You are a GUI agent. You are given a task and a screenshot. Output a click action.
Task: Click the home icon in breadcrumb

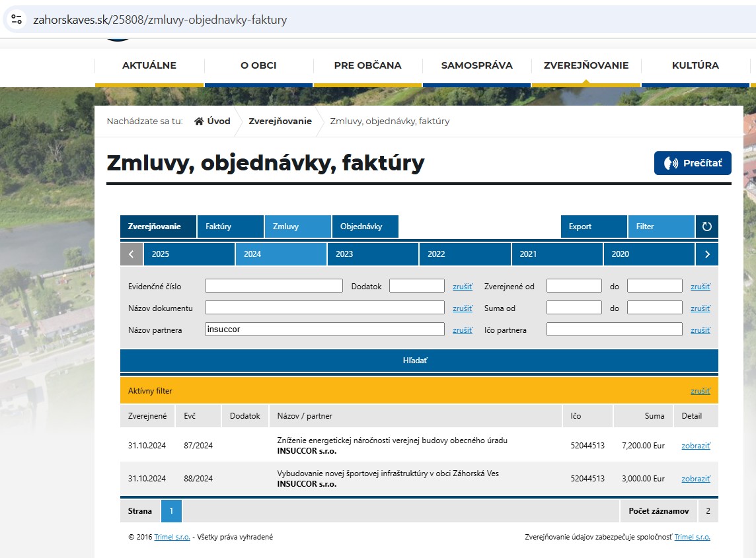198,122
